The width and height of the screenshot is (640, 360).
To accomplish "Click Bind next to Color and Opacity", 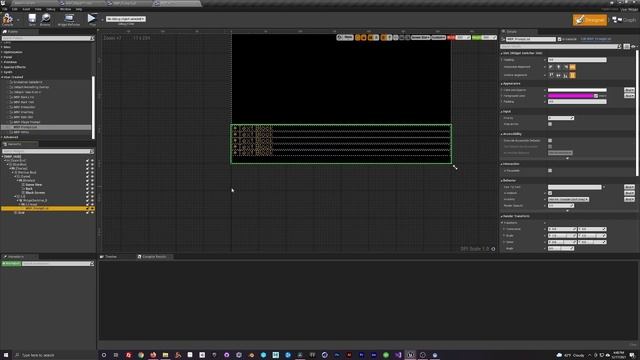I will pyautogui.click(x=629, y=90).
